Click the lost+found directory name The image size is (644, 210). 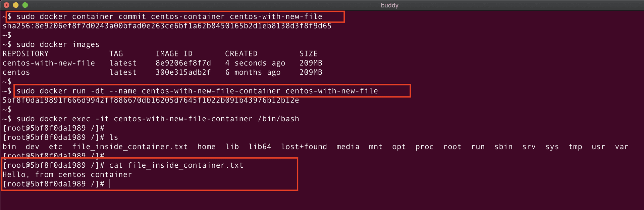coord(304,147)
